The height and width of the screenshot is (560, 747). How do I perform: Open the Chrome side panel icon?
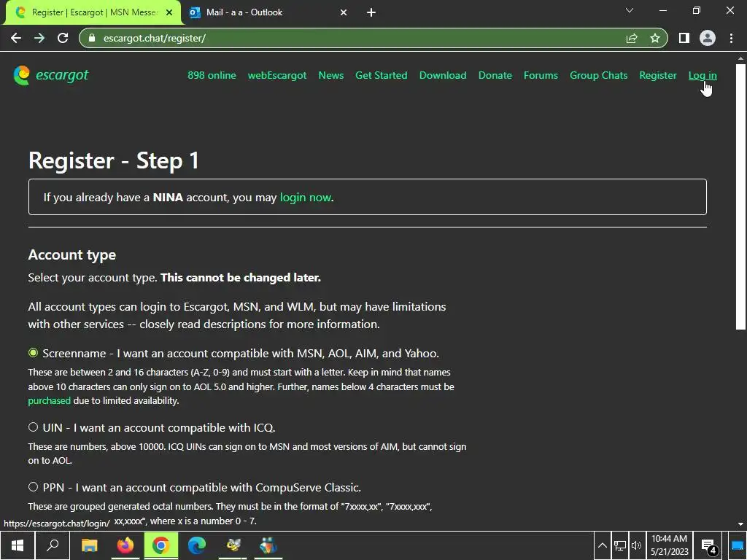tap(684, 38)
